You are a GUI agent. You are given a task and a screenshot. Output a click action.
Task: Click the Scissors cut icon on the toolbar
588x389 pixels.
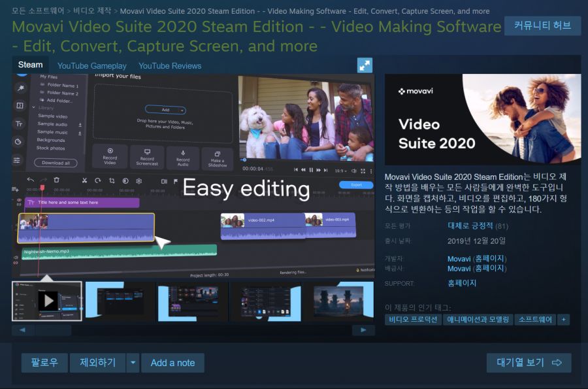pyautogui.click(x=84, y=180)
